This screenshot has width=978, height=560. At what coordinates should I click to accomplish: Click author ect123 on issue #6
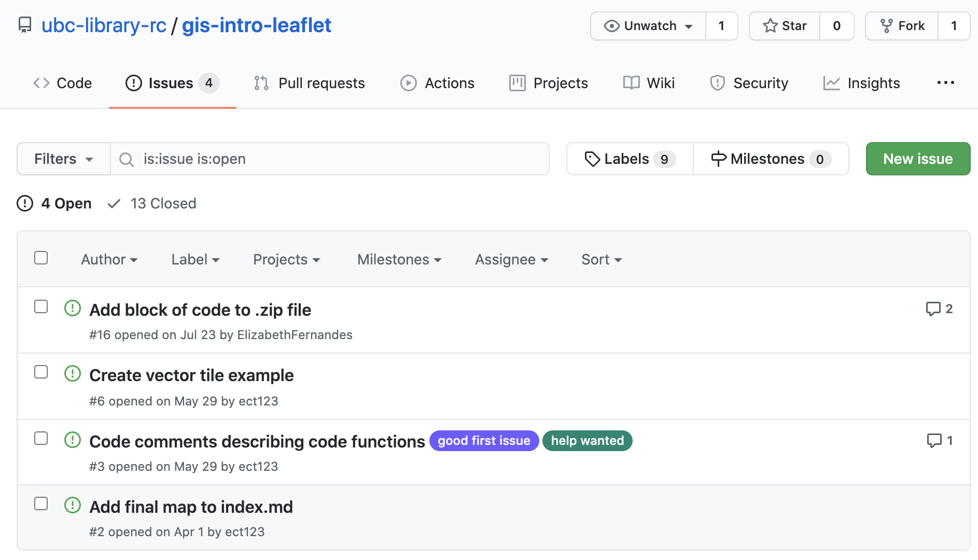point(258,401)
